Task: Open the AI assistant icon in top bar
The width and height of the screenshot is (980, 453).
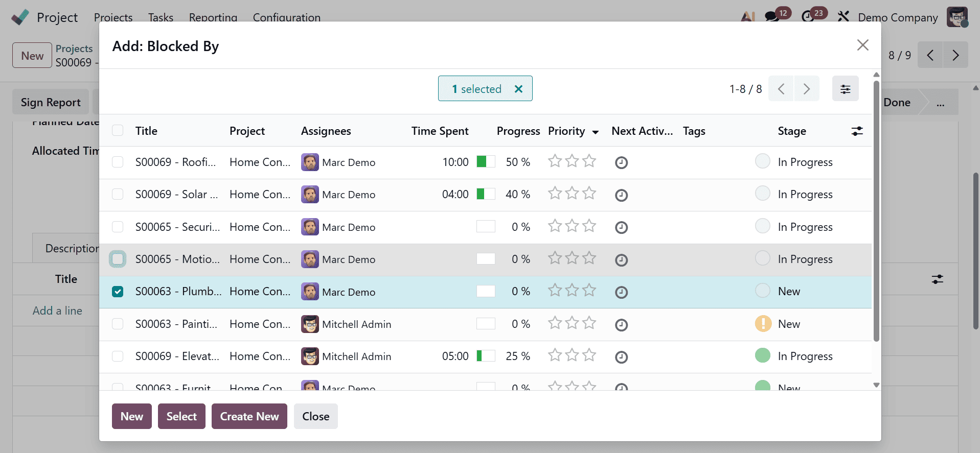Action: [747, 17]
